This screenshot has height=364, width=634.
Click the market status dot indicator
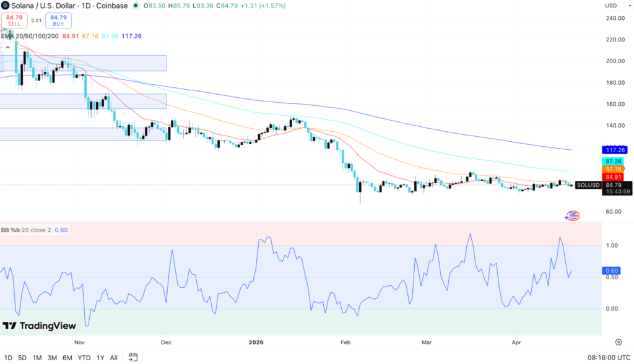click(135, 6)
